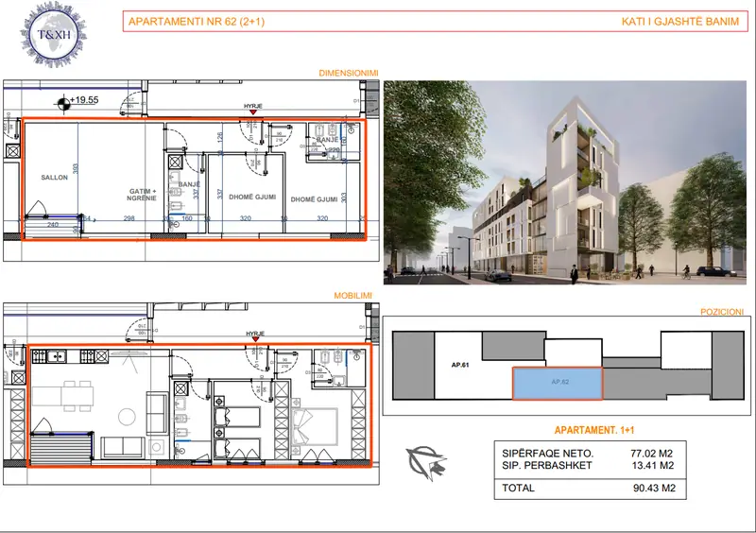Click the round coffee table in furnished plan
Viewport: 756px width, 533px height.
tap(127, 417)
